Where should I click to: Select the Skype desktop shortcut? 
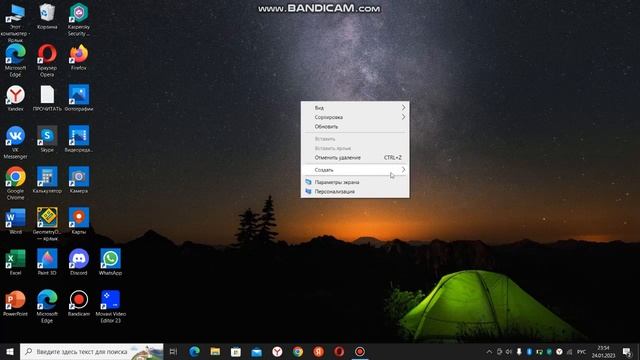coord(47,139)
